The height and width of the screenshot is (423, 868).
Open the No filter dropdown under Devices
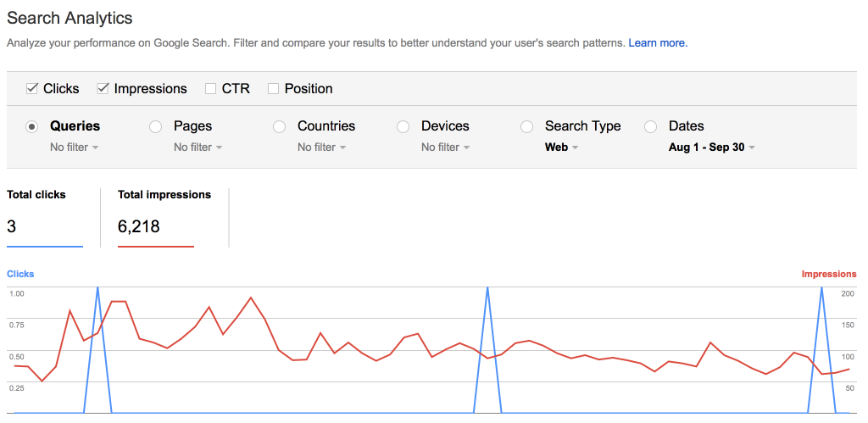click(446, 147)
